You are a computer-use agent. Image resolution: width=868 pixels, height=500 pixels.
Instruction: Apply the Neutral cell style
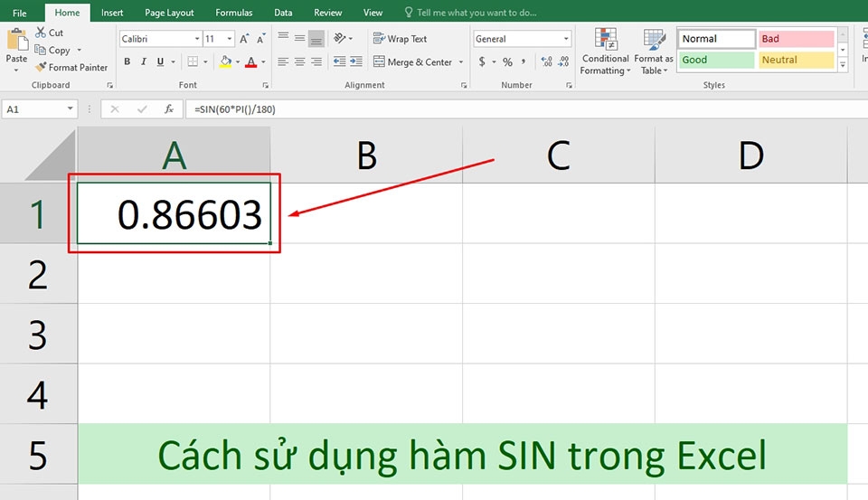click(x=796, y=60)
